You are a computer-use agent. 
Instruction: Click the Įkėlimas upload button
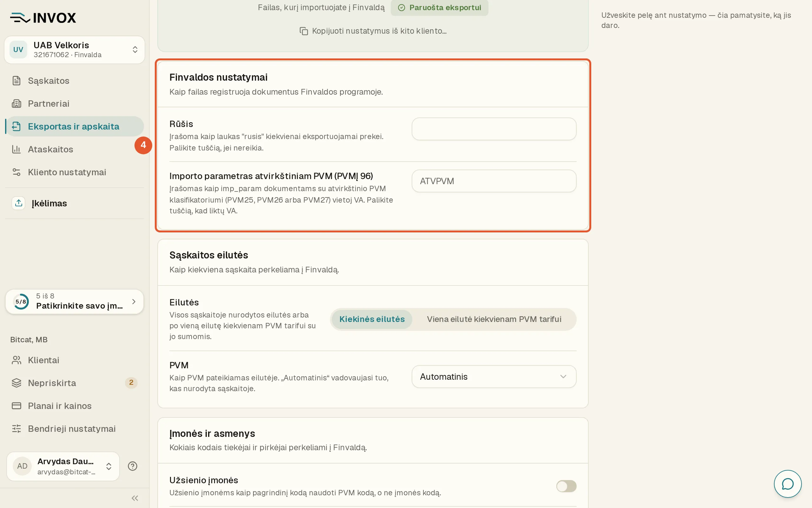coord(75,203)
